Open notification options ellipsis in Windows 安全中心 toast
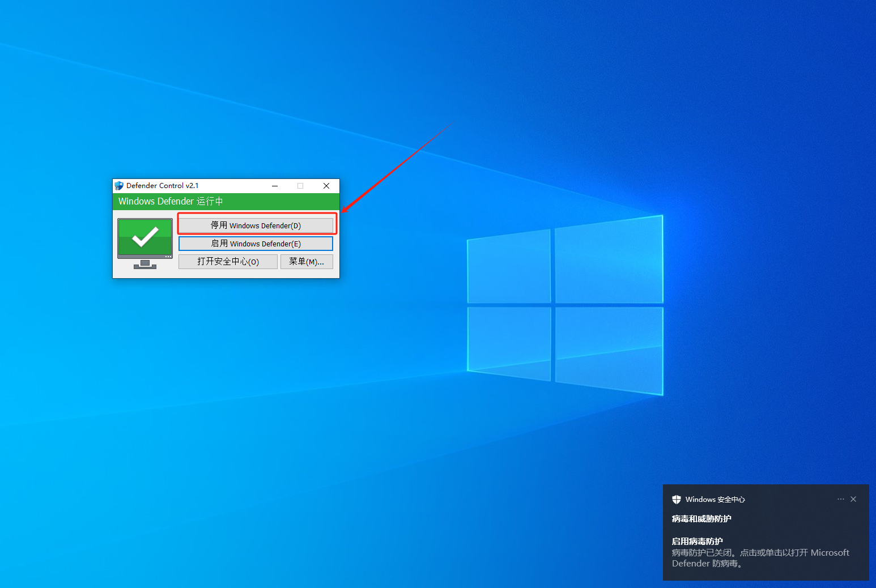876x588 pixels. [841, 499]
